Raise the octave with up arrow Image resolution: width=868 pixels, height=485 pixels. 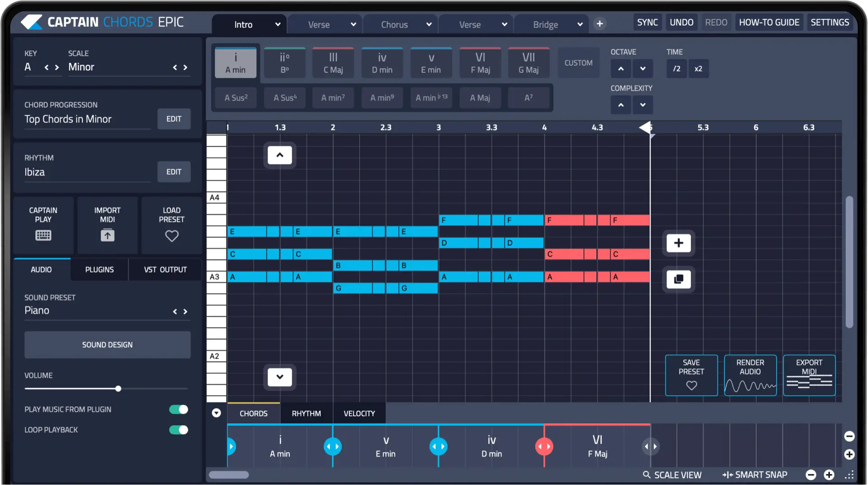[x=621, y=69]
